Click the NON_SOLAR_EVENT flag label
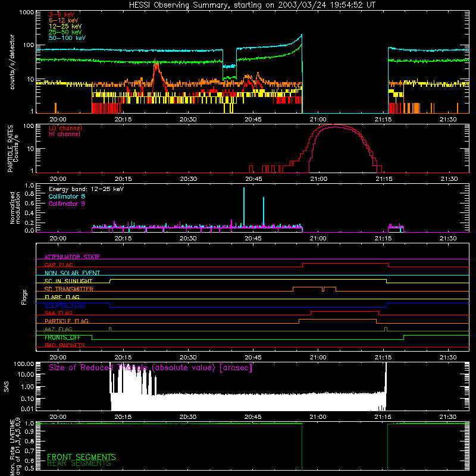Screen dimensions: 476x476 [72, 273]
